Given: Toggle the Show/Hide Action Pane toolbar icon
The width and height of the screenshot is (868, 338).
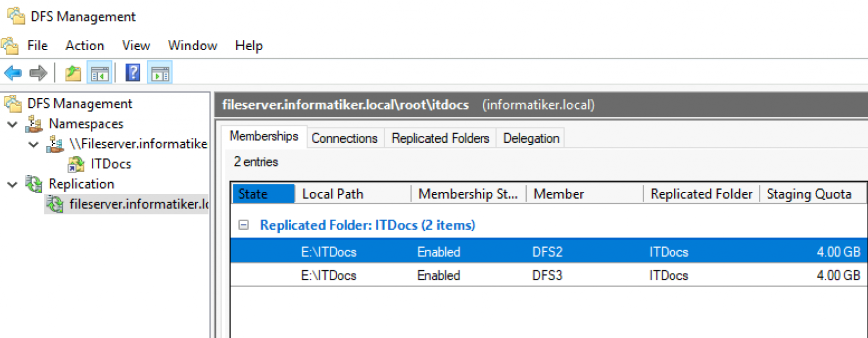Looking at the screenshot, I should [x=159, y=72].
